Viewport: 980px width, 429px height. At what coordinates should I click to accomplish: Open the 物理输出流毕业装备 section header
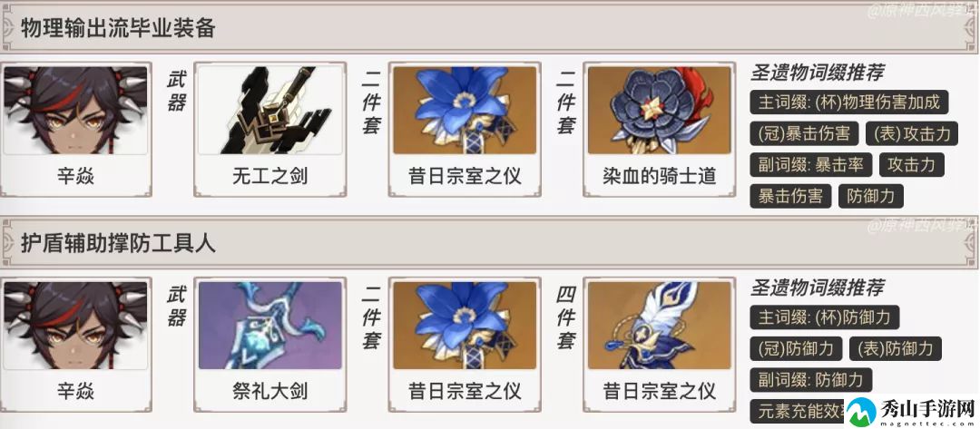pos(490,28)
